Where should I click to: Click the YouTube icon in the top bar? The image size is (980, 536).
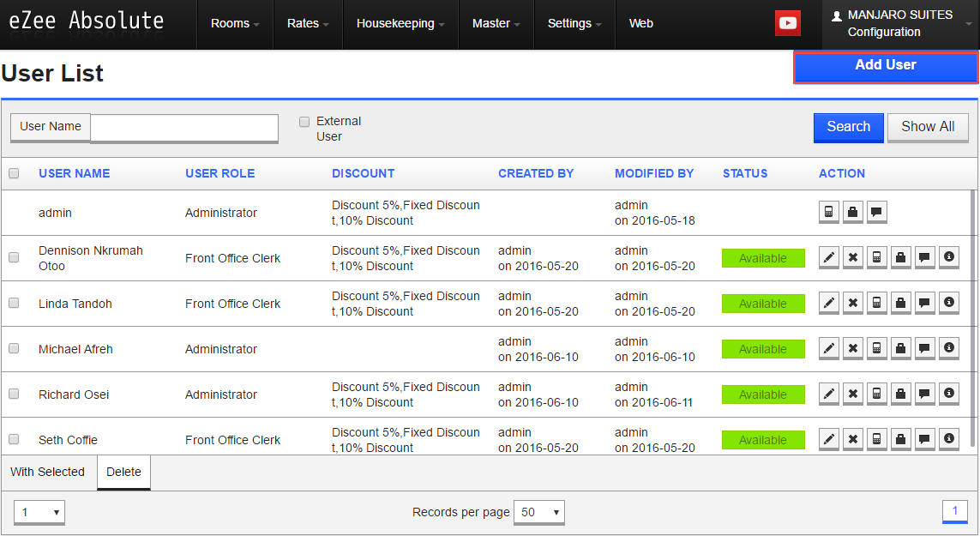787,23
